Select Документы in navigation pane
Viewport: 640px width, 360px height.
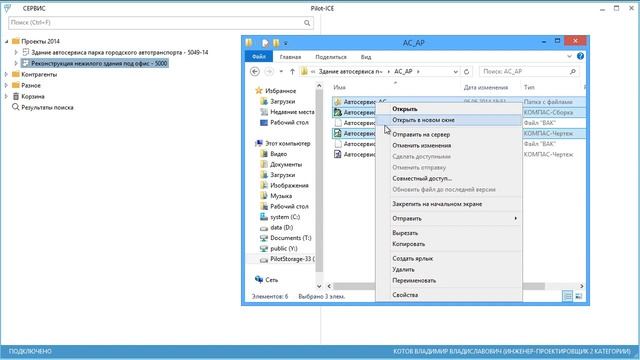coord(286,164)
